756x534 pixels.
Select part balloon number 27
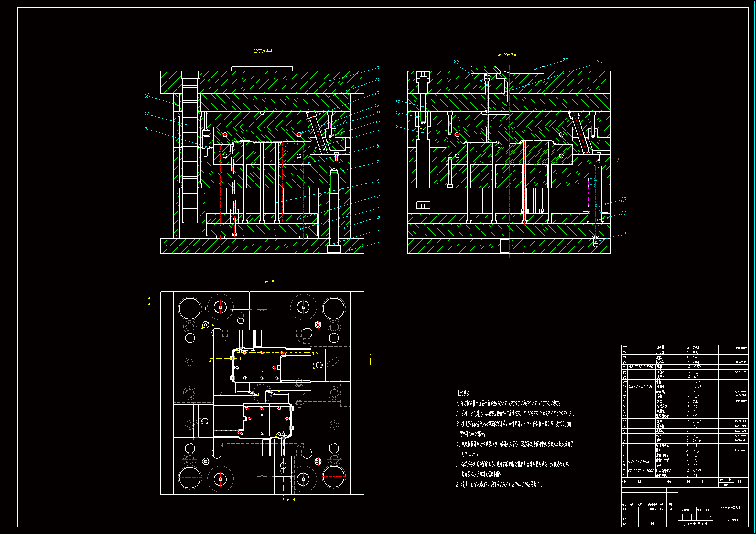(456, 62)
